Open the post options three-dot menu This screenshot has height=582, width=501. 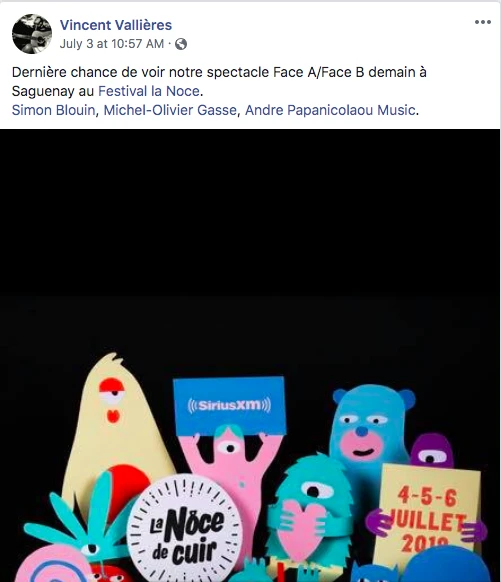coord(483,22)
